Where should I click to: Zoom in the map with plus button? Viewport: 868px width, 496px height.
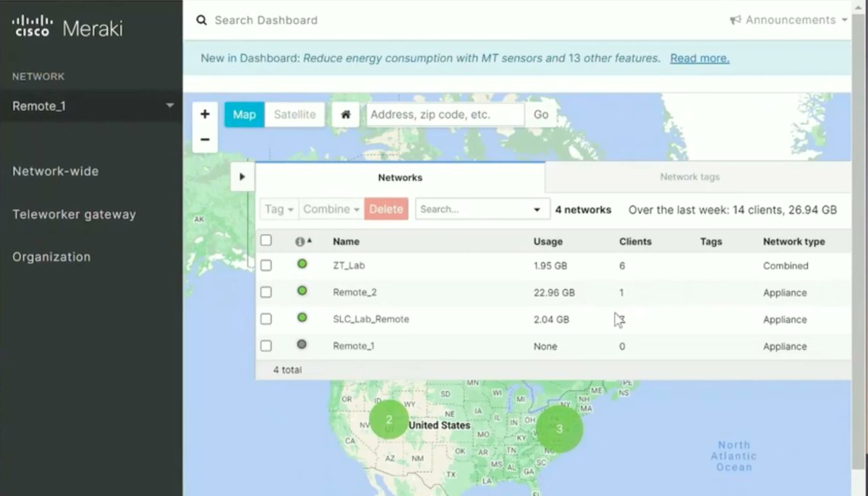205,114
